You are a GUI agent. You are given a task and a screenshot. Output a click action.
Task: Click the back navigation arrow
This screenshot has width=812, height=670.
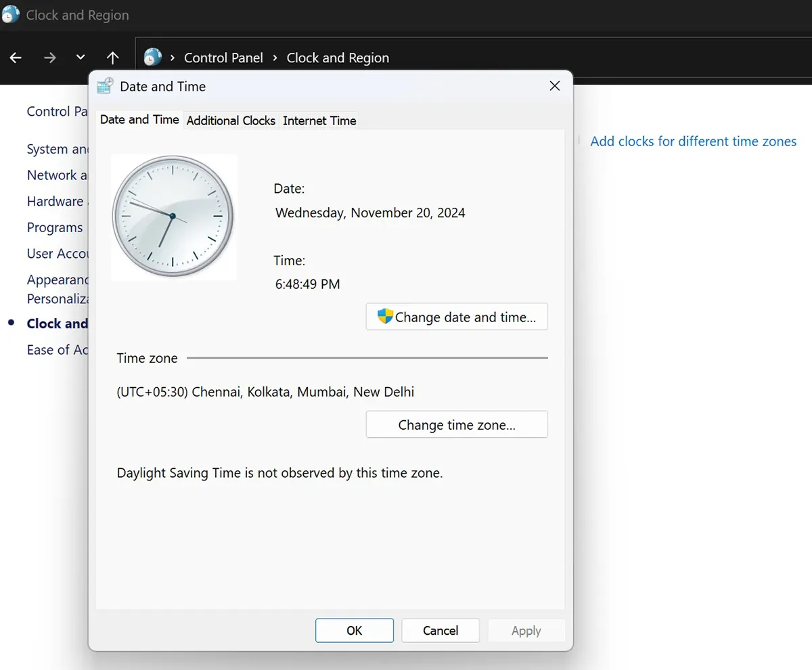(x=15, y=58)
